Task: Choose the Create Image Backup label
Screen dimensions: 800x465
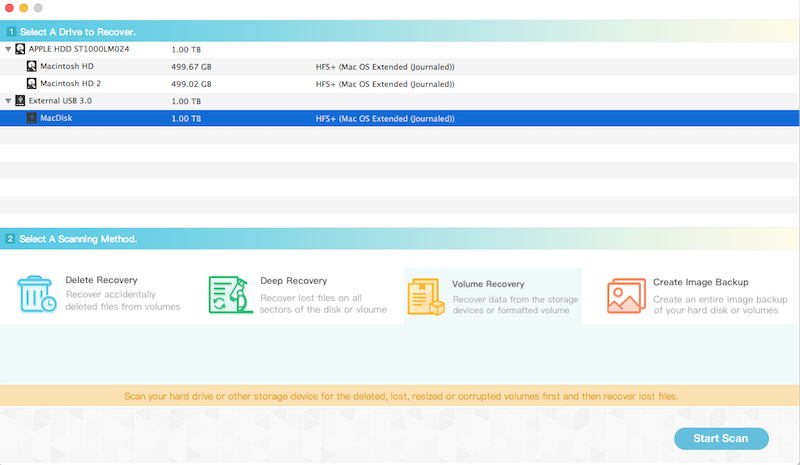Action: (x=701, y=282)
